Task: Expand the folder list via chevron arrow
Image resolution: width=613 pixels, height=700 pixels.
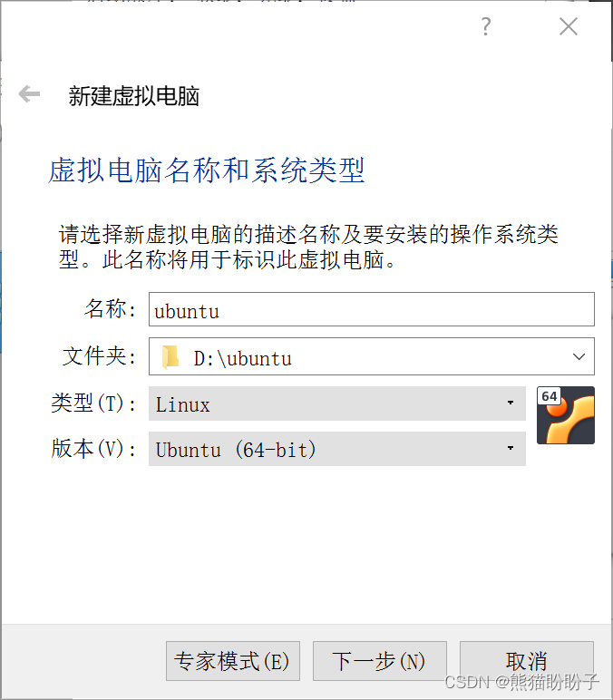Action: point(579,356)
